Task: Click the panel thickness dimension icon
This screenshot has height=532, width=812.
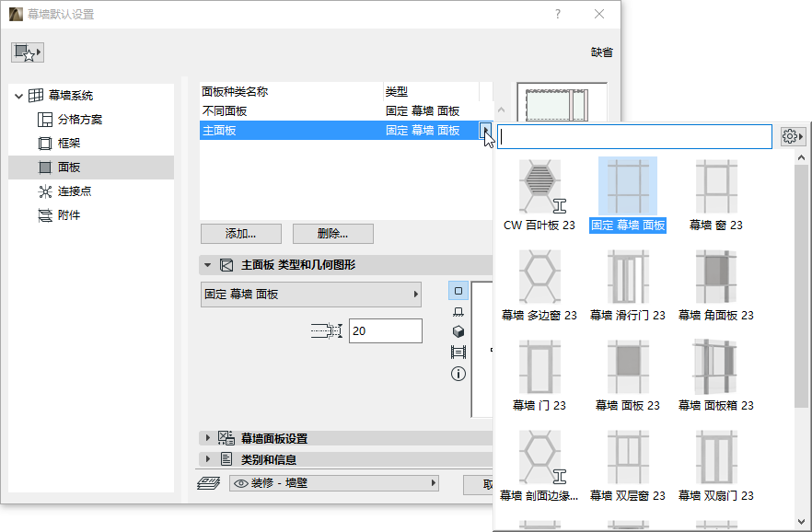Action: [327, 330]
